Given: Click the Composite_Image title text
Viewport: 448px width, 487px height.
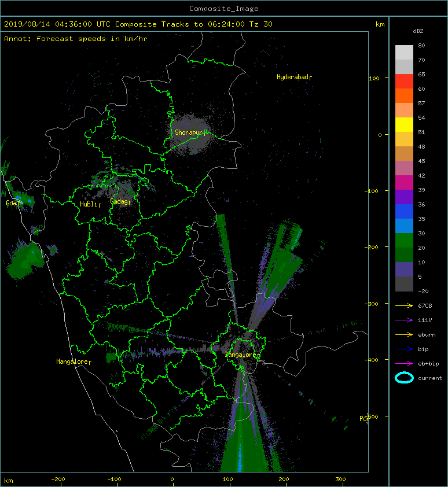Looking at the screenshot, I should coord(224,9).
